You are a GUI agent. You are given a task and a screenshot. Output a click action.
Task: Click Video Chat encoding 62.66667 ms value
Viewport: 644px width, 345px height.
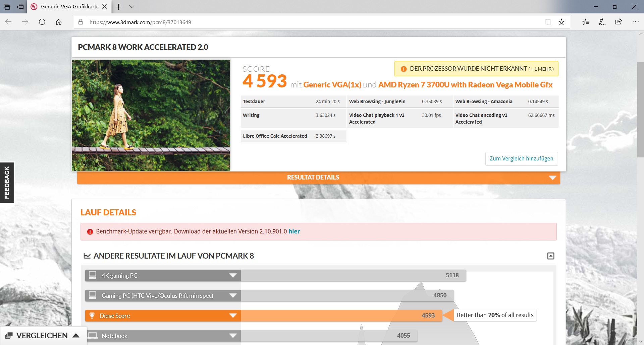click(541, 115)
